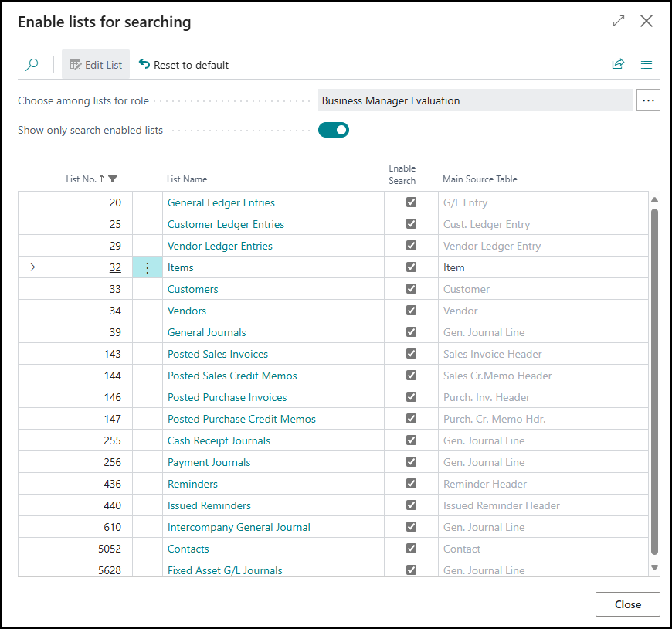
Task: Click the Business Manager Evaluation role field
Action: click(475, 100)
